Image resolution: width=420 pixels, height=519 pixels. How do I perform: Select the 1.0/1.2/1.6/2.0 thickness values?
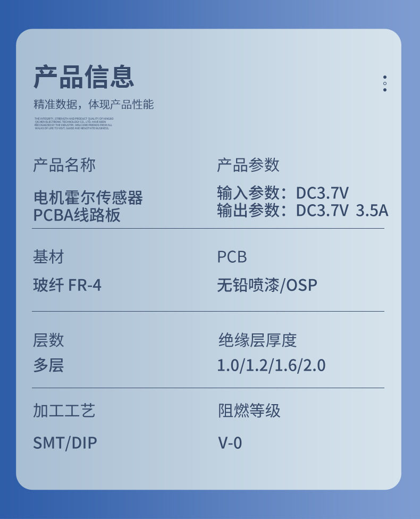pos(271,366)
